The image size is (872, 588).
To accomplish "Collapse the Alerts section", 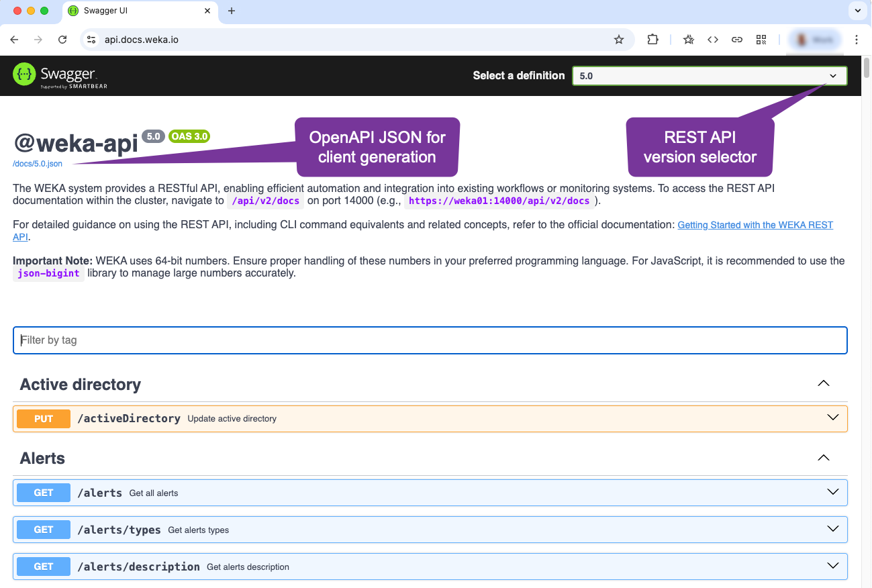I will (823, 458).
